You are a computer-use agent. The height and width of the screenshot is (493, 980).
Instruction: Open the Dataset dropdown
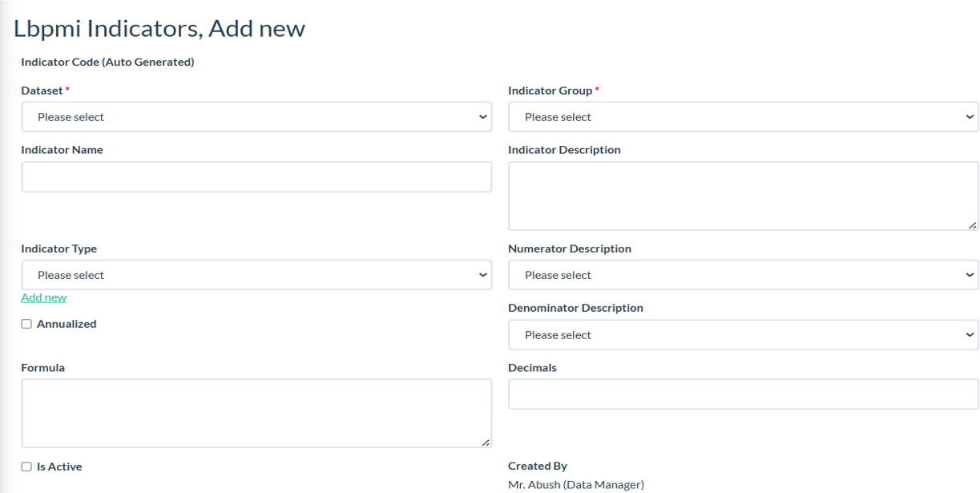click(x=256, y=117)
